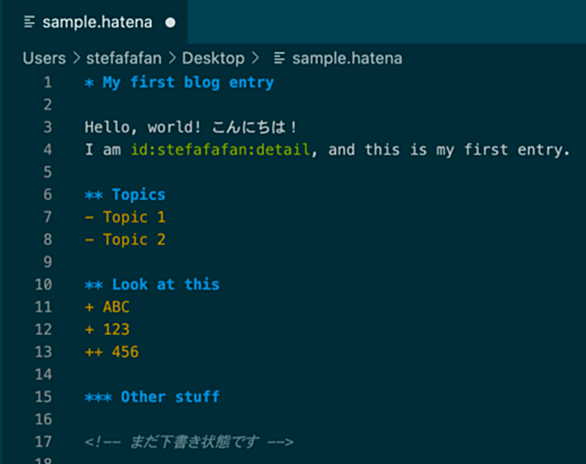Click the id:stefafafan:detail link text

[x=220, y=150]
